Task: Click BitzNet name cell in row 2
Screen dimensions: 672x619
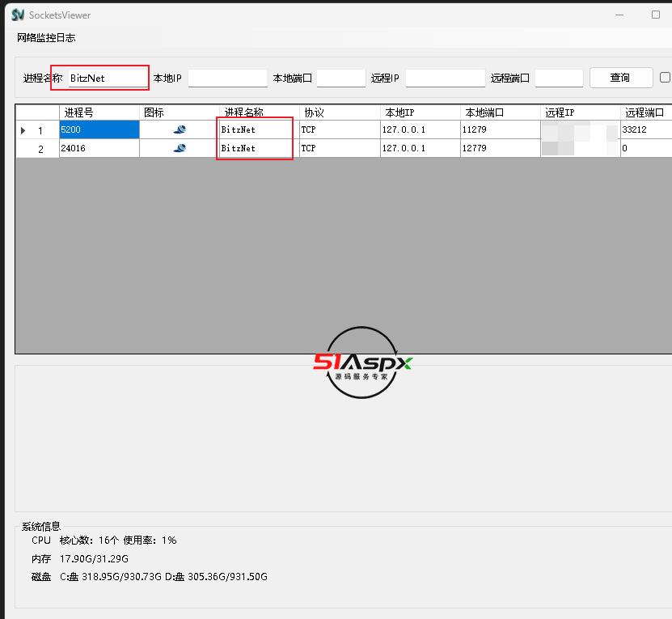Action: 260,148
